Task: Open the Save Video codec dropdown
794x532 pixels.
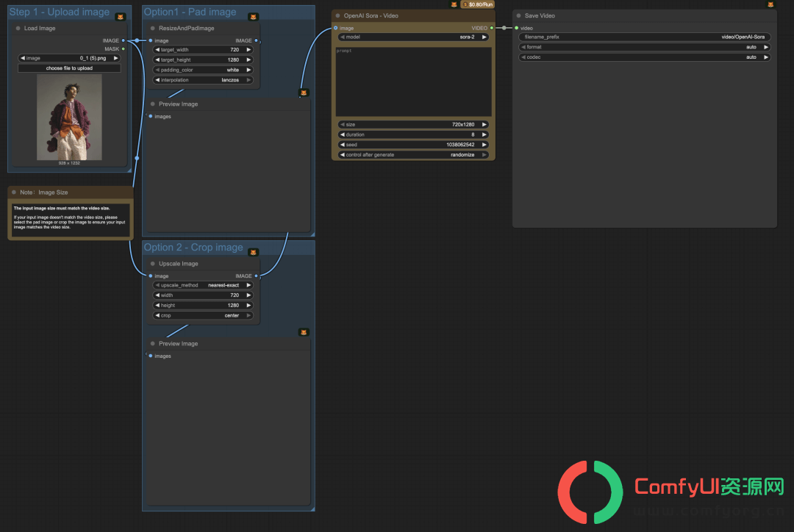Action: 645,57
